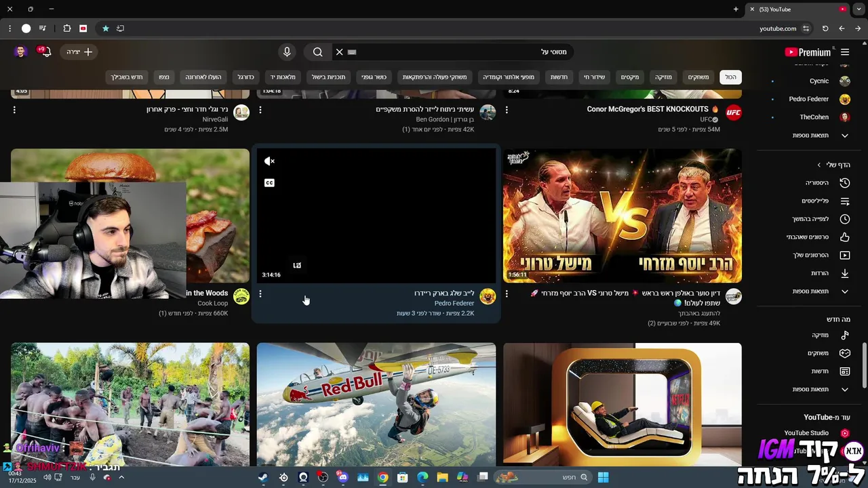This screenshot has width=868, height=488.
Task: Select the 'שידור חי' filter chip
Action: [x=594, y=77]
